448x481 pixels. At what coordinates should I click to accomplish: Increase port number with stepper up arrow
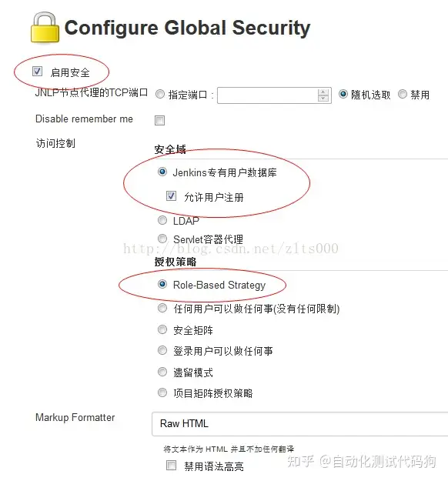[323, 92]
